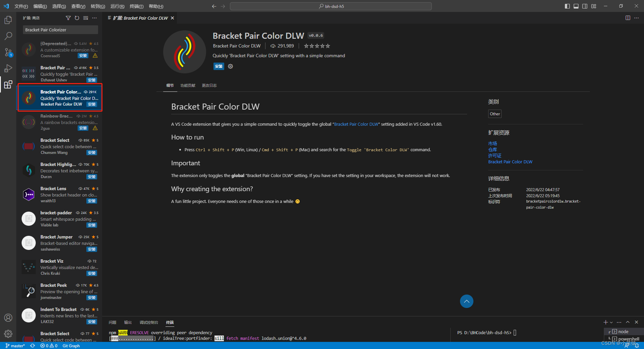Open Run and Debug view icon
Image resolution: width=644 pixels, height=349 pixels.
pyautogui.click(x=8, y=68)
